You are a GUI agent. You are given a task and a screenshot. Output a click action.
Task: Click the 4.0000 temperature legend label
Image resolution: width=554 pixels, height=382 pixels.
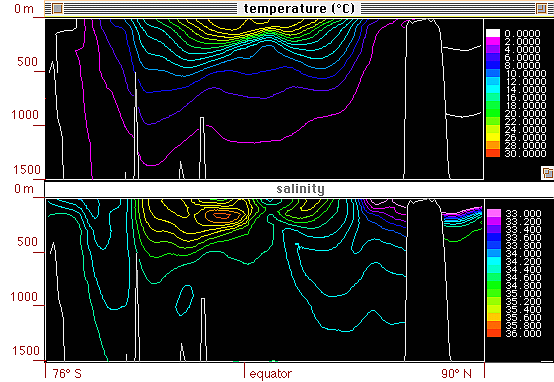523,49
